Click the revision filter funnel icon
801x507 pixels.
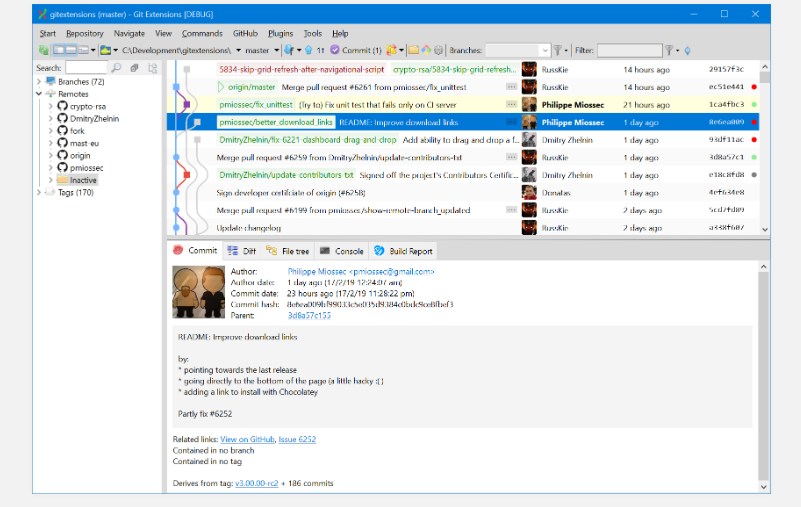click(x=669, y=50)
